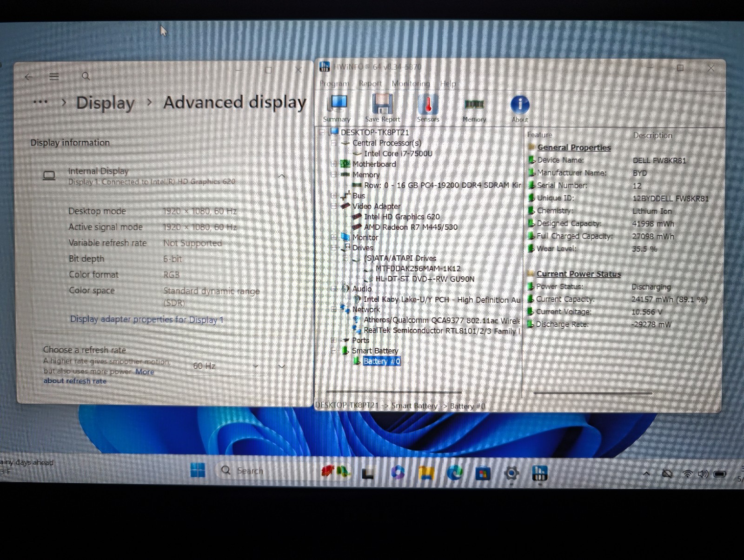
Task: Click the breadcrumb ellipsis in Settings
Action: click(40, 102)
